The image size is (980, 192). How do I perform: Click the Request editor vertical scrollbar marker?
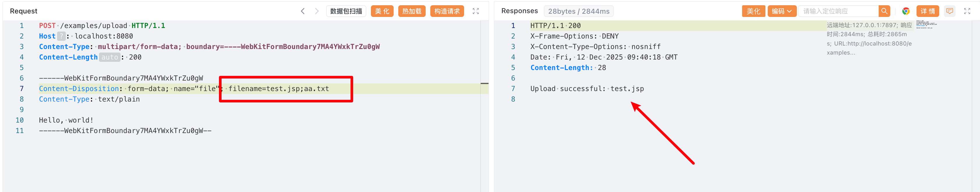coord(484,83)
